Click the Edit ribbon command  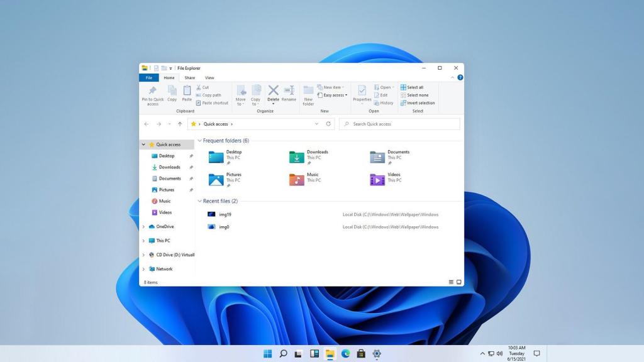[380, 96]
